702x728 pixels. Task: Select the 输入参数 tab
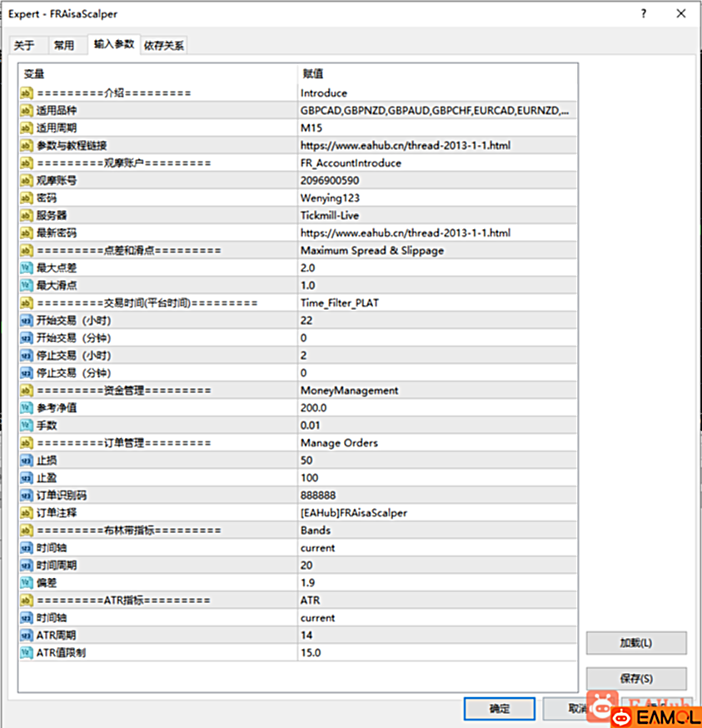pos(114,45)
